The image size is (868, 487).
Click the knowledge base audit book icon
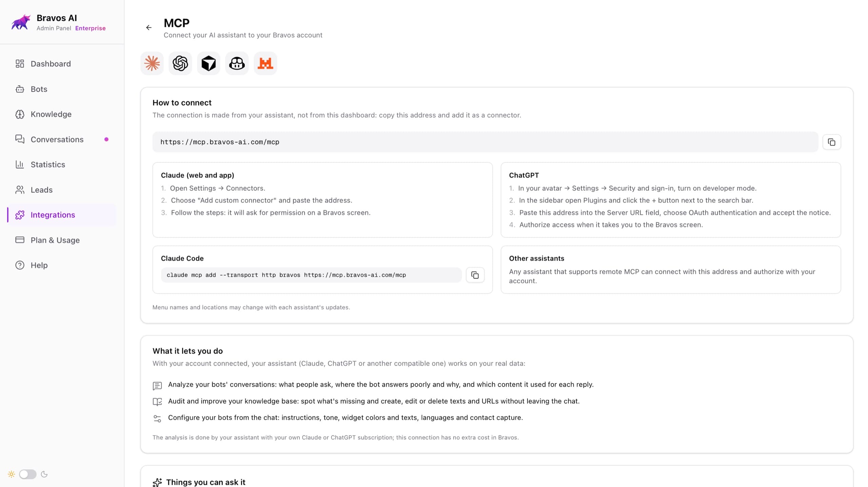tap(157, 402)
